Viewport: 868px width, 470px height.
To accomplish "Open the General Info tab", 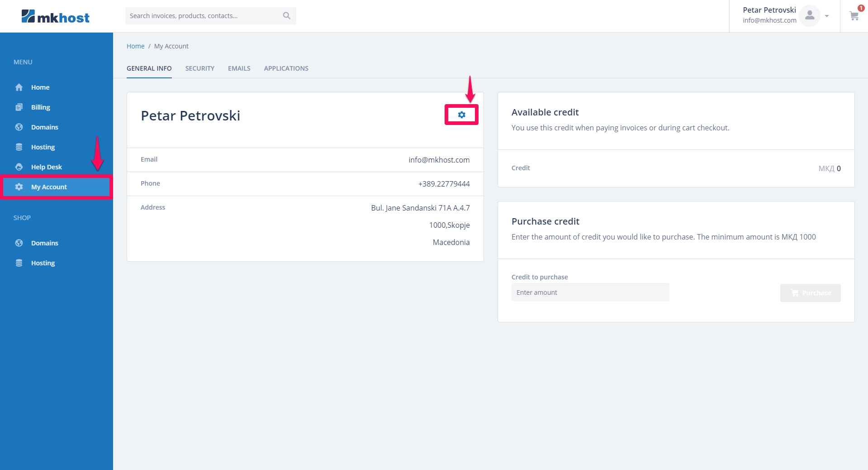I will [149, 68].
